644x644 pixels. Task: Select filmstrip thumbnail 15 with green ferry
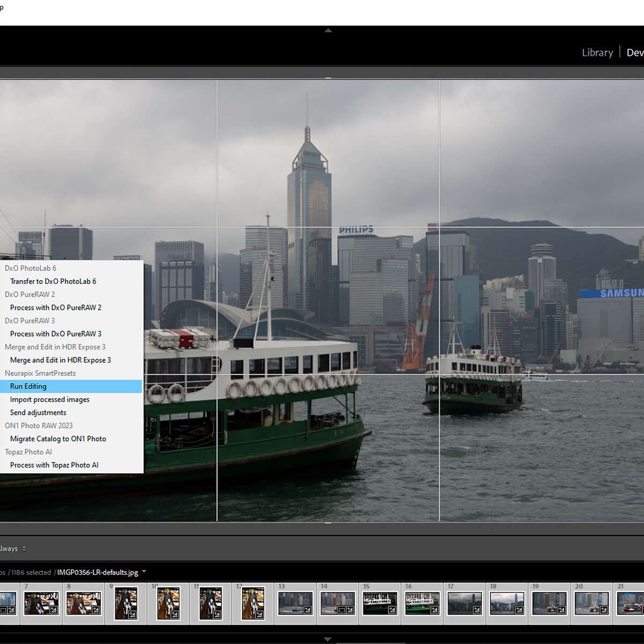point(378,602)
